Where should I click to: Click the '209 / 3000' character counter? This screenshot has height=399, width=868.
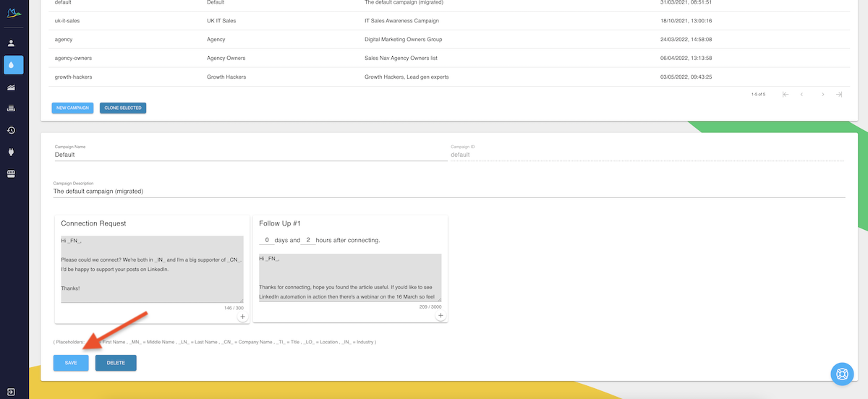point(430,306)
